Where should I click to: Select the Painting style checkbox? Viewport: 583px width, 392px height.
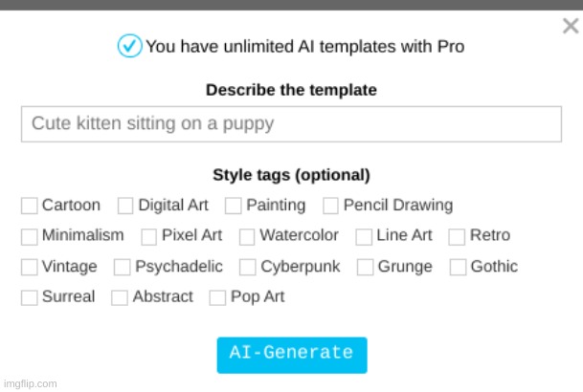coord(234,206)
